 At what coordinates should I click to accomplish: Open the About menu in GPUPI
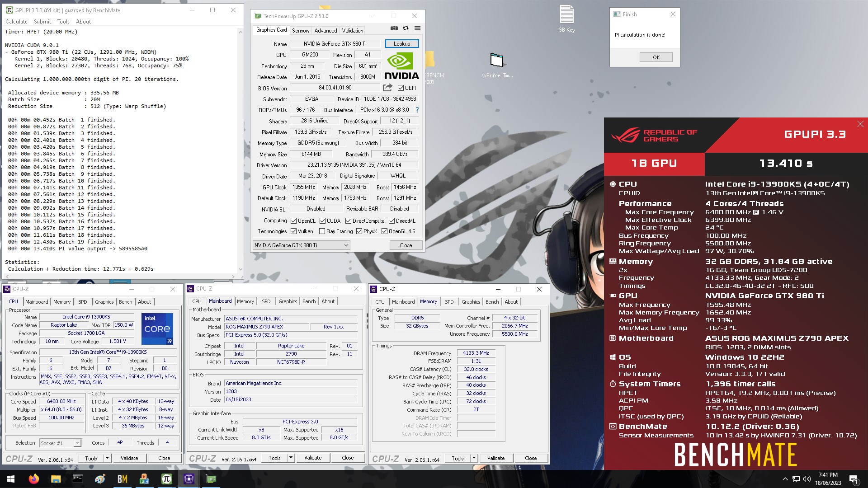point(83,22)
